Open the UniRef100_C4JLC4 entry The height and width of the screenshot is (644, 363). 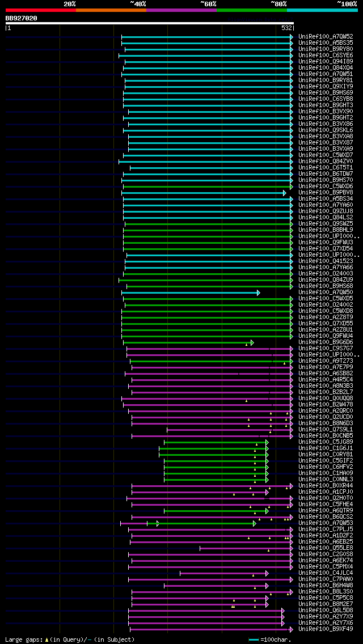click(326, 573)
